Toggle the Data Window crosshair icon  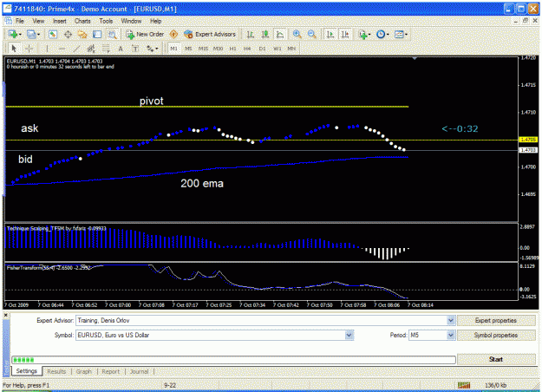68,34
